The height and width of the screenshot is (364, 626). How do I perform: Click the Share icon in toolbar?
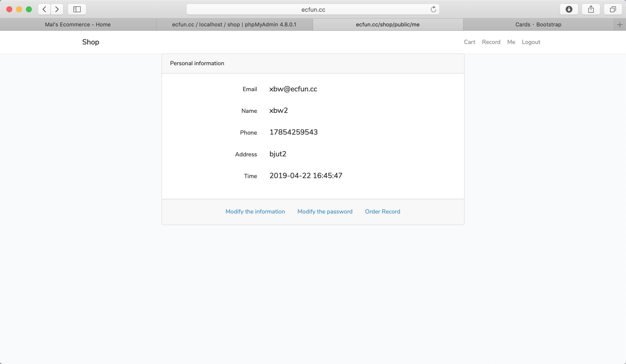591,10
